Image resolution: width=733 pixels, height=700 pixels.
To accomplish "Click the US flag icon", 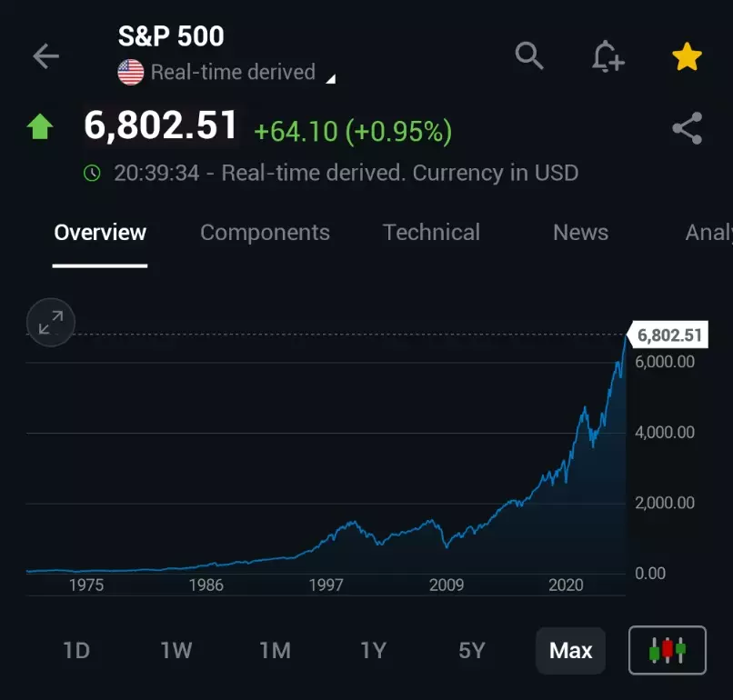I will pyautogui.click(x=131, y=72).
